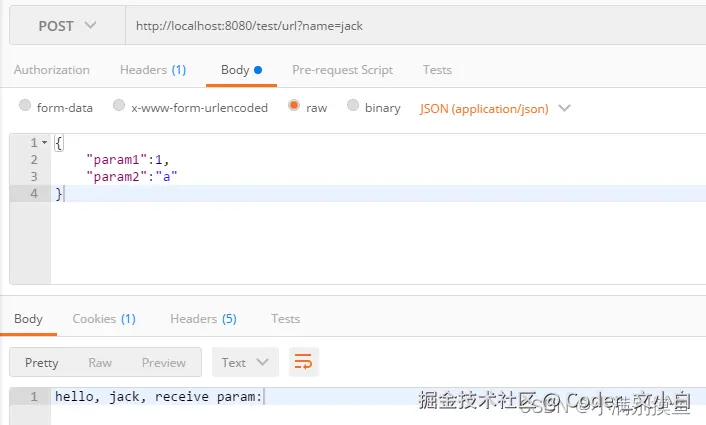Open the Pre-request Script tab
This screenshot has width=706, height=425.
point(343,70)
